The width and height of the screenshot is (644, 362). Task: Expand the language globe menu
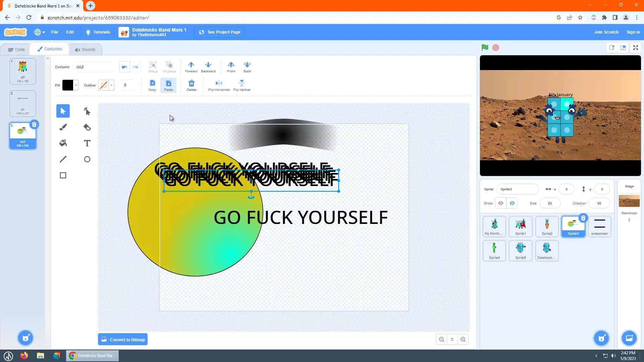(x=39, y=32)
